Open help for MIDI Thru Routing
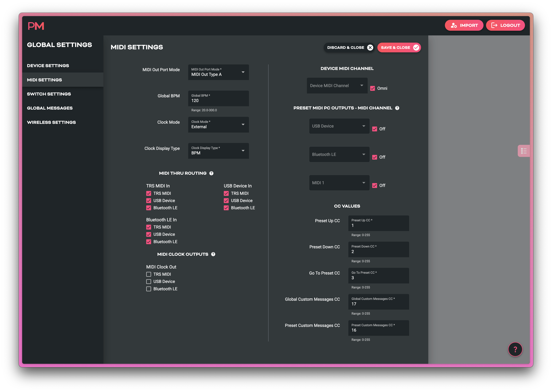 pyautogui.click(x=211, y=173)
